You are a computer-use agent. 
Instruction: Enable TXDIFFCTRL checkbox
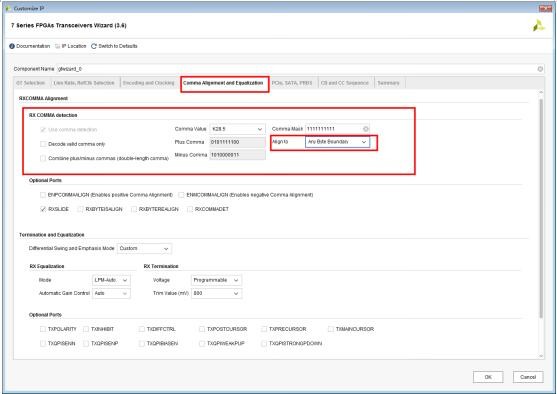pos(142,329)
